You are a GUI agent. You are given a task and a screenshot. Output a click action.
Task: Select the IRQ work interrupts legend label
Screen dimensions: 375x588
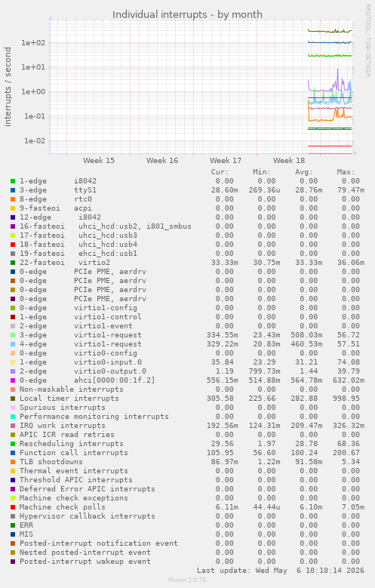coord(63,426)
